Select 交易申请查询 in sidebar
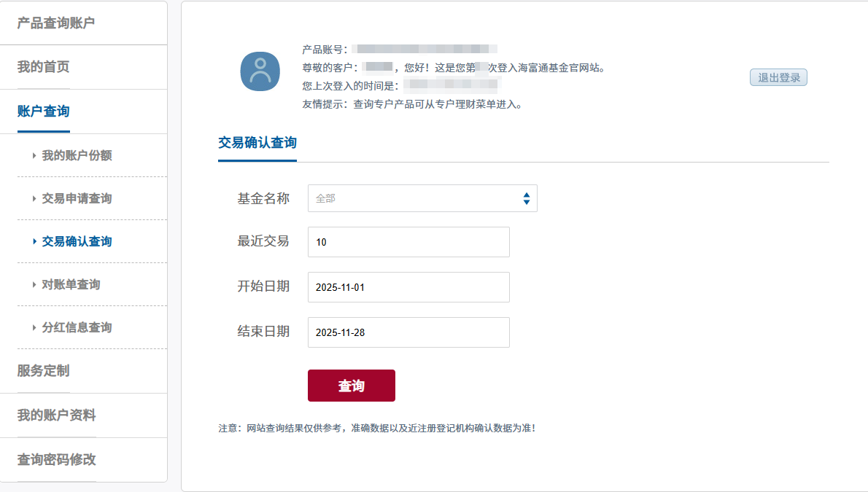Viewport: 868px width, 492px height. coord(77,198)
